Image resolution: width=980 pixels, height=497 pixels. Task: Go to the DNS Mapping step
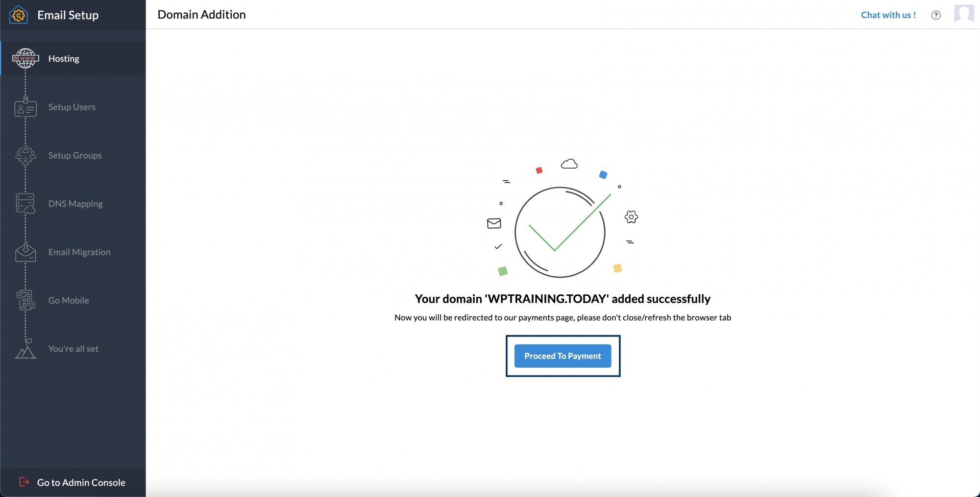pos(75,204)
